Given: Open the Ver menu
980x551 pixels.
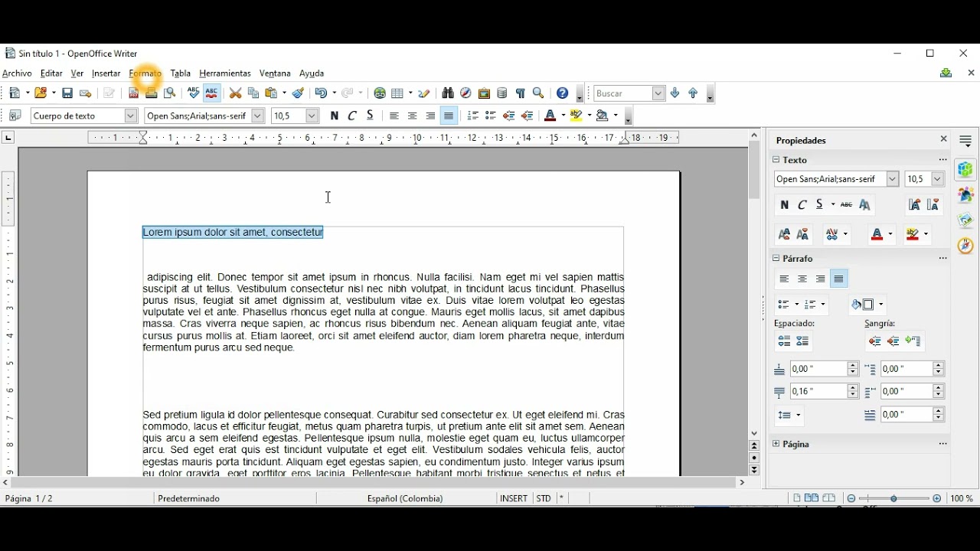Looking at the screenshot, I should pyautogui.click(x=77, y=74).
